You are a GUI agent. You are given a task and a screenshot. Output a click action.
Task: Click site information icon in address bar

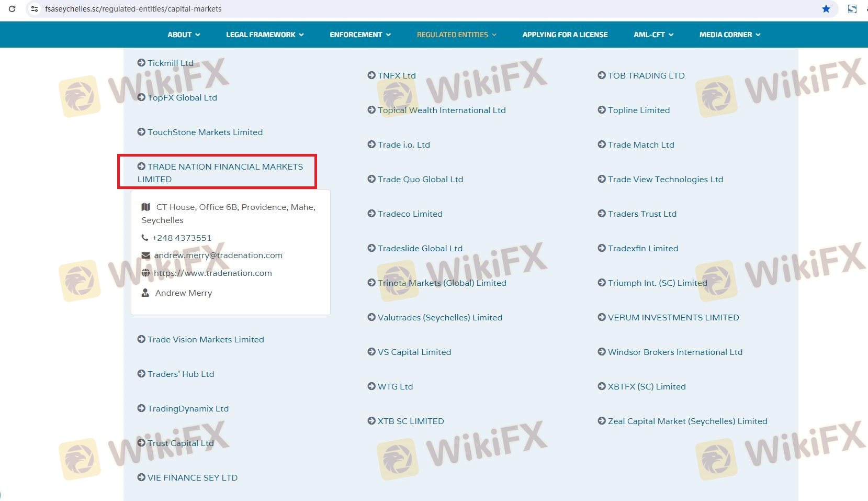[35, 9]
